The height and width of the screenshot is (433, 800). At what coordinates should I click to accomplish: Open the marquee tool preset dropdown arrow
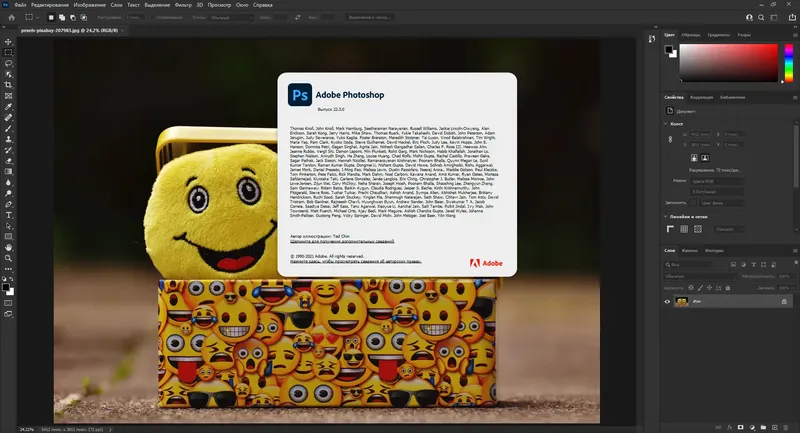37,17
